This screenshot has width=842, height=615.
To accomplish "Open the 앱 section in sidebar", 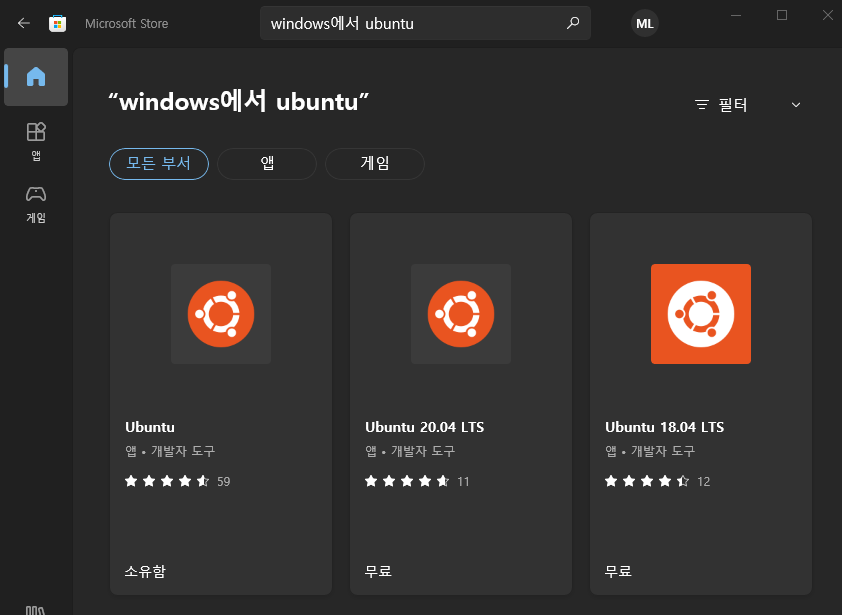I will (36, 142).
